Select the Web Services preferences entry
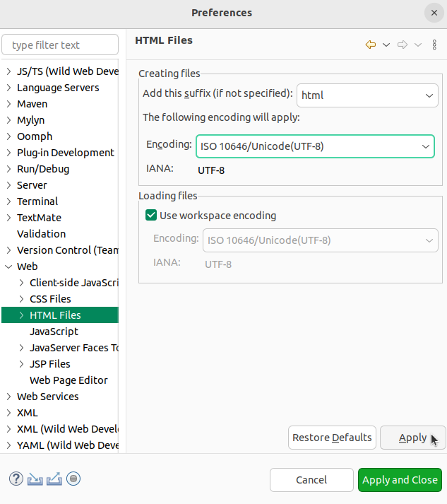 click(48, 397)
